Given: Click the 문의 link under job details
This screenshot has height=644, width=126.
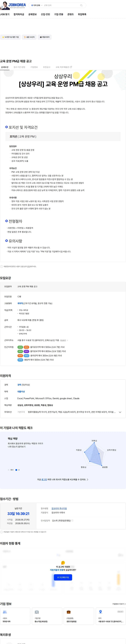Looking at the screenshot, I should tap(29, 266).
